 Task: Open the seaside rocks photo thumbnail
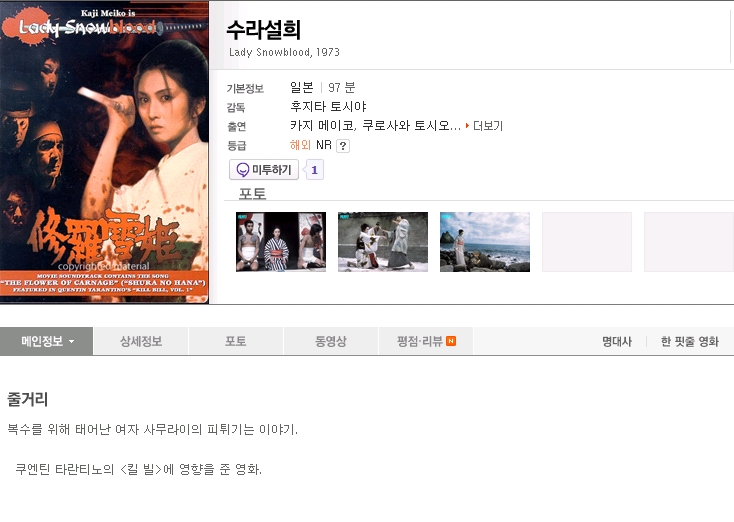(x=485, y=242)
